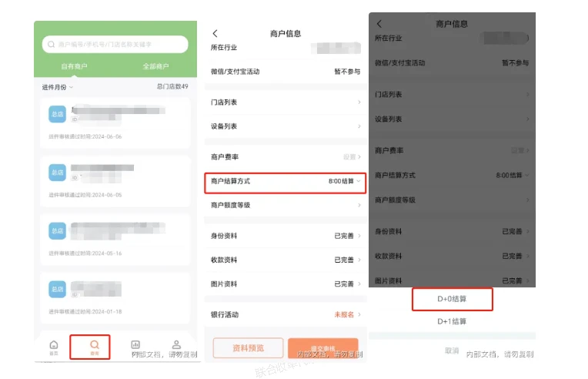588x379 pixels.
Task: Tap 取消 in settlement picker
Action: coord(452,350)
